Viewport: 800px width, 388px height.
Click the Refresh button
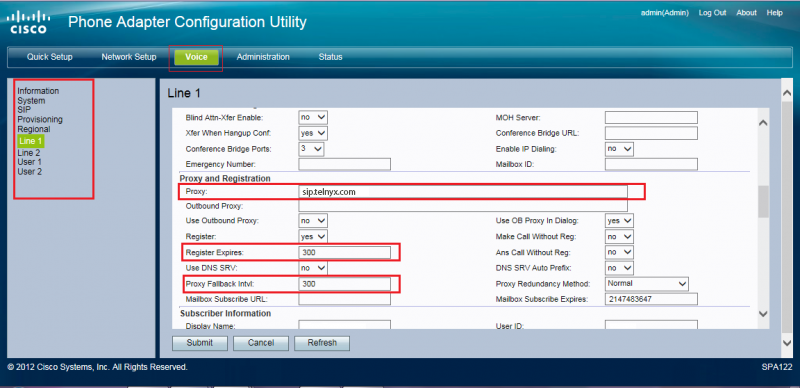click(x=322, y=343)
